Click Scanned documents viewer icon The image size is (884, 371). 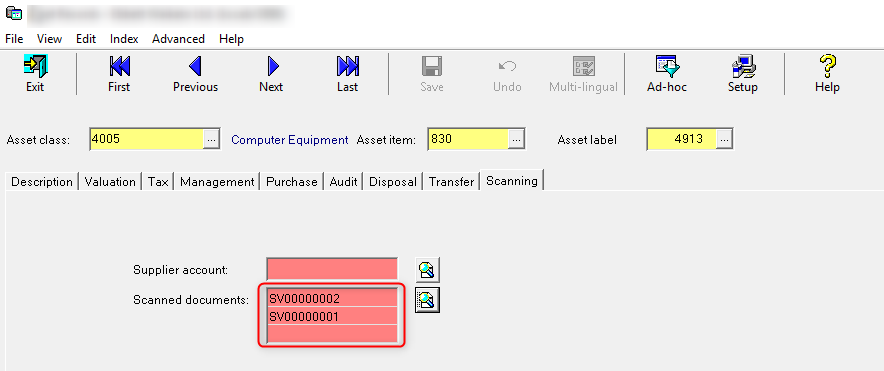427,300
